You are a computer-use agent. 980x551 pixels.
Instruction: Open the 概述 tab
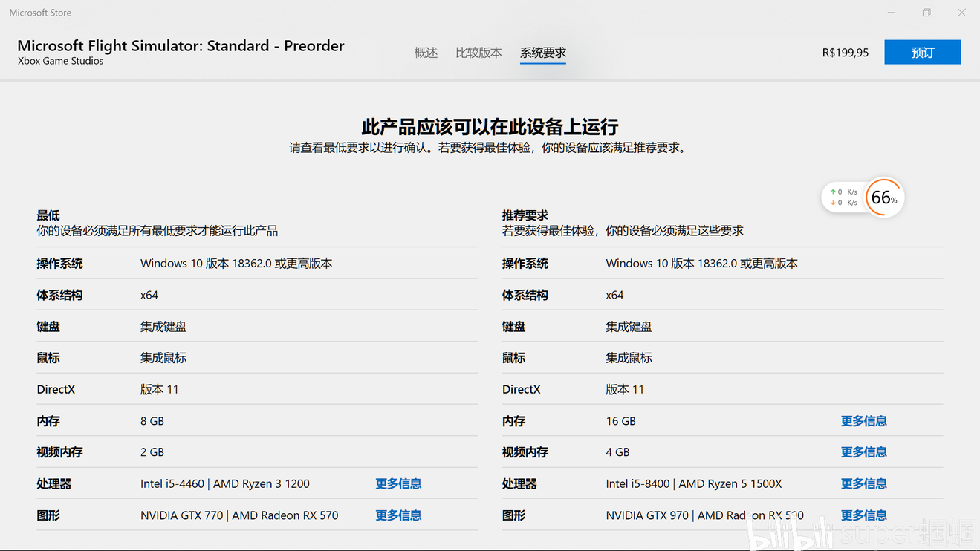pyautogui.click(x=426, y=53)
